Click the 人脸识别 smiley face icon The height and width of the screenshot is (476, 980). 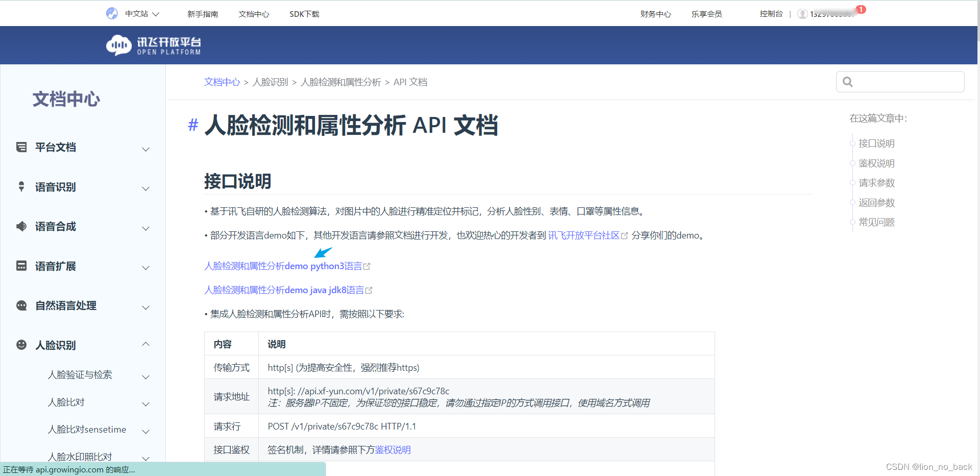tap(21, 345)
